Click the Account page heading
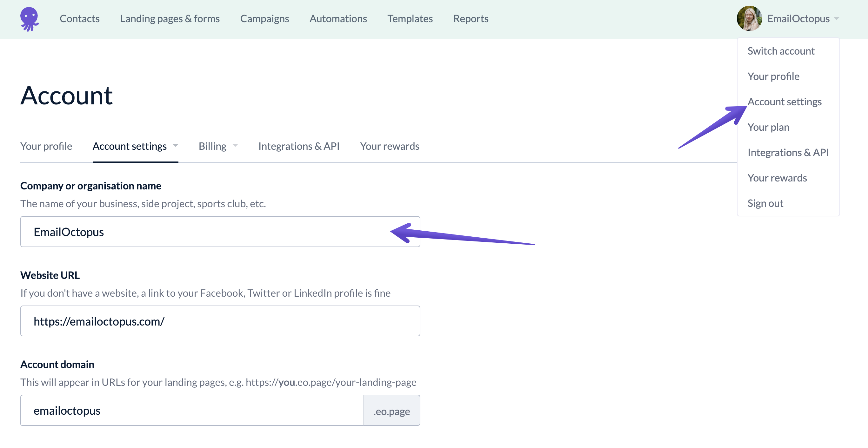868x448 pixels. tap(66, 95)
